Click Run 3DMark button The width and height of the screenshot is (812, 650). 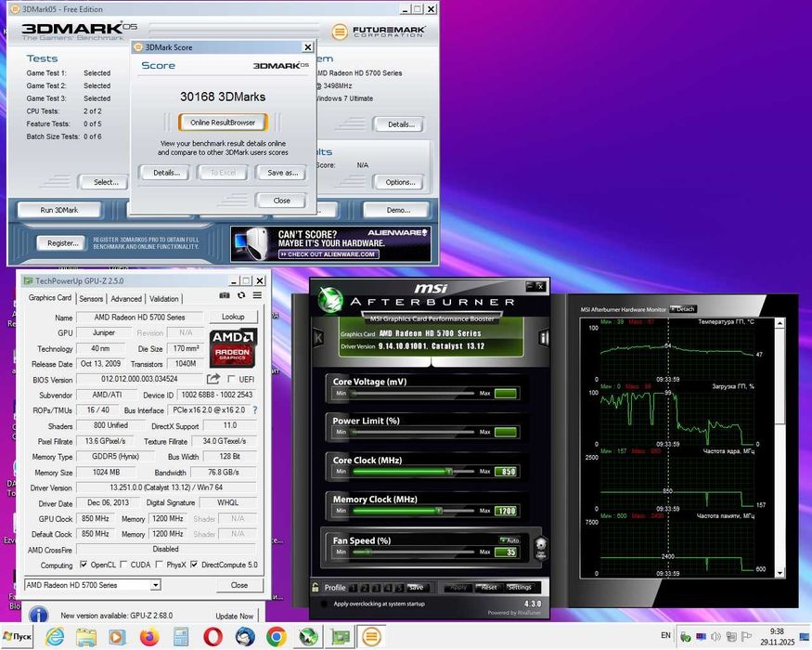click(59, 211)
